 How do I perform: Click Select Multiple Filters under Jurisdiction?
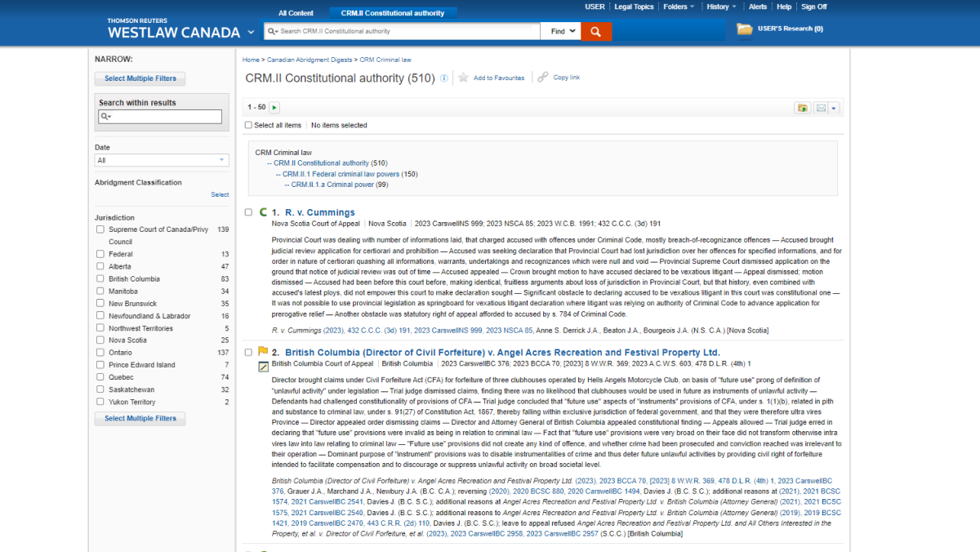140,418
